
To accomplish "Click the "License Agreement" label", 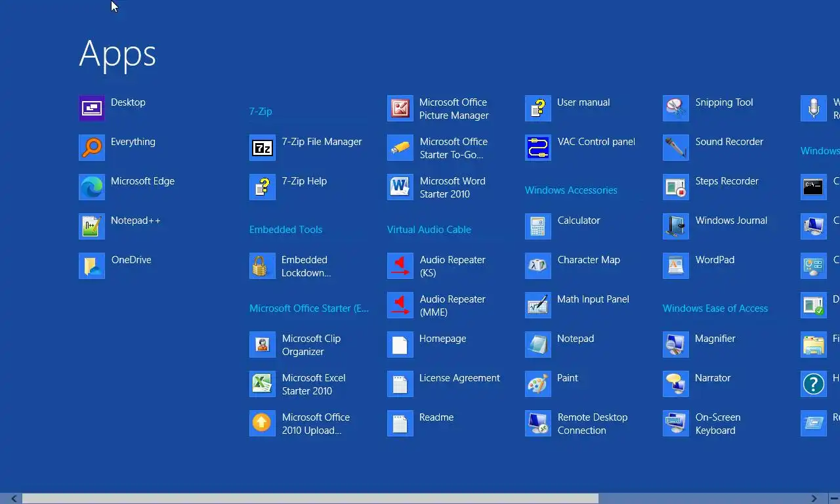I will 459,378.
